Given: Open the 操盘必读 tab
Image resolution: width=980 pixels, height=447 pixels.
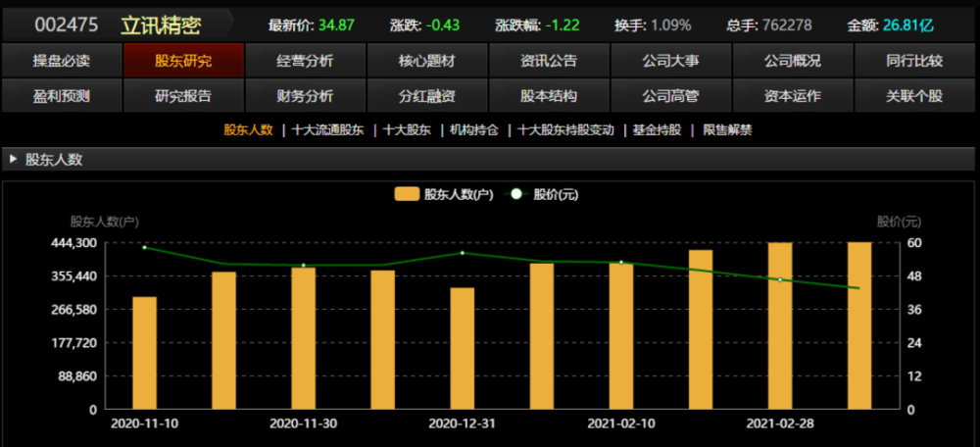Looking at the screenshot, I should pos(61,61).
